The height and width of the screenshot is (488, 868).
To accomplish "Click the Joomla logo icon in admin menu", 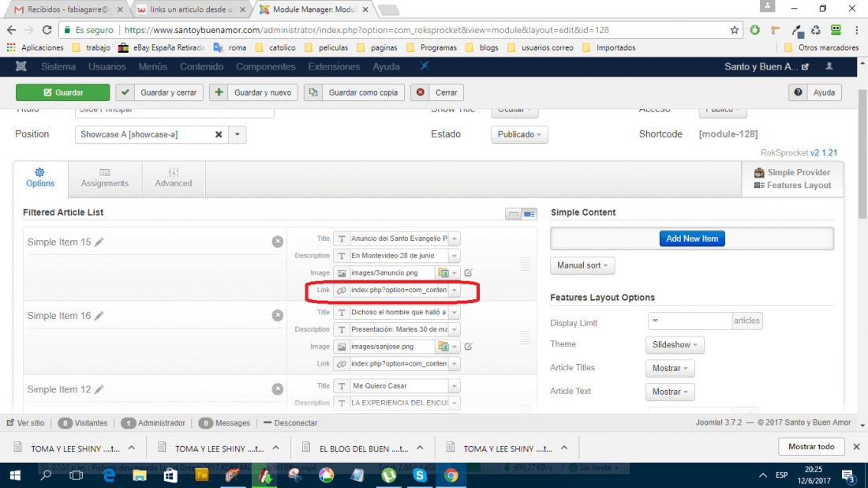I will [x=21, y=66].
